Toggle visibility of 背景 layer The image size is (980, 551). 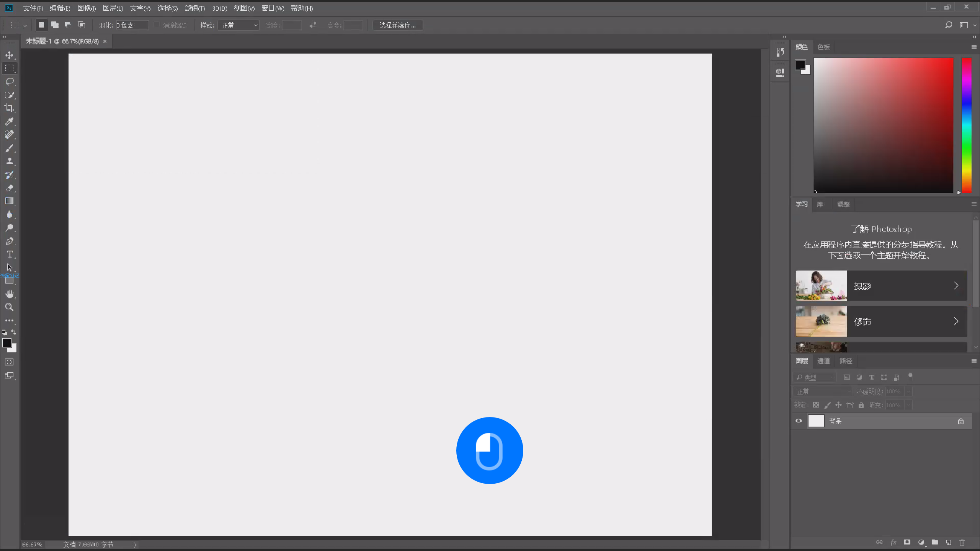(x=799, y=421)
